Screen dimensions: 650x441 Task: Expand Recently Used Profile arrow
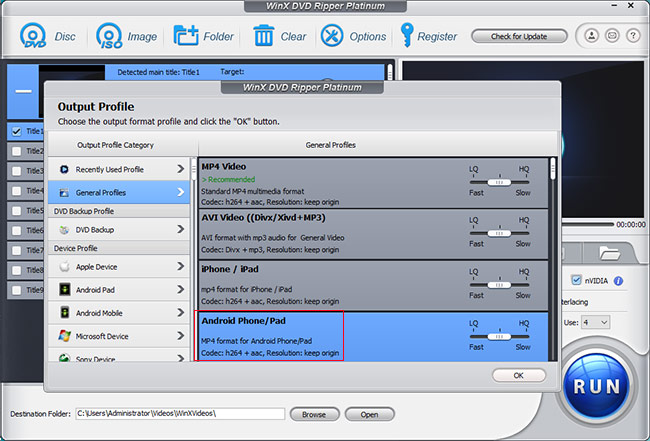coord(180,169)
